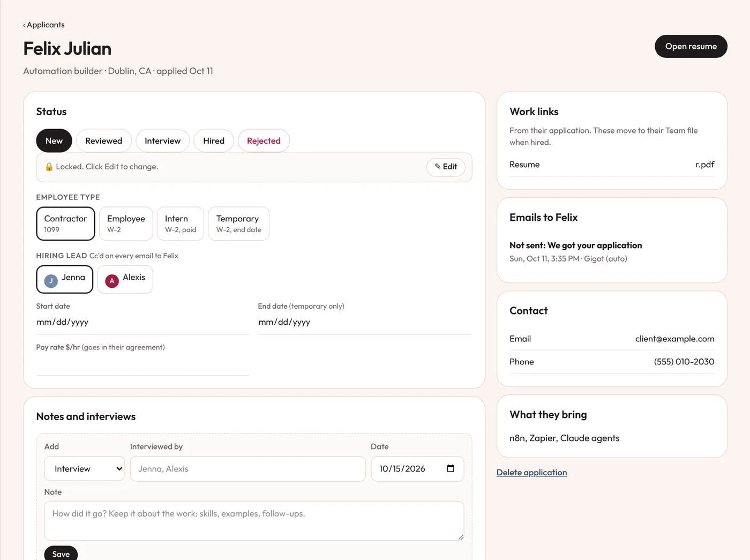Click 'Not sent: We got your application'
750x560 pixels.
click(x=576, y=245)
